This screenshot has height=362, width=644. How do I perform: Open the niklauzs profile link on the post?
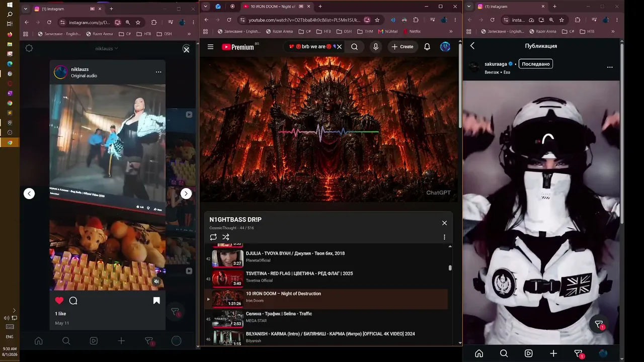click(80, 69)
